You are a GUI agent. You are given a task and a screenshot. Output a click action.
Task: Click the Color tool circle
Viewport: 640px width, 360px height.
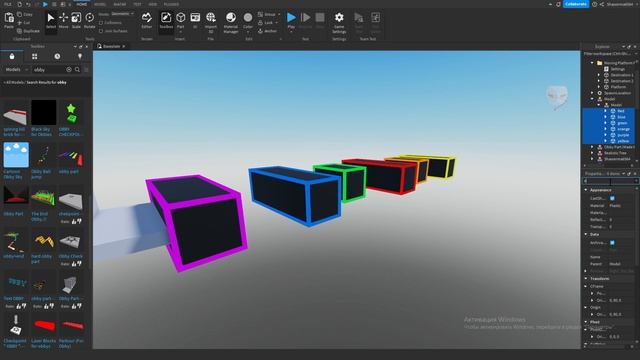pyautogui.click(x=248, y=18)
